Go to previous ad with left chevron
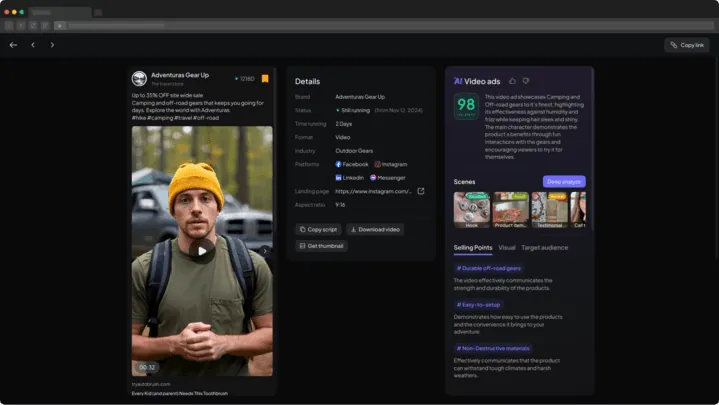The image size is (719, 405). pyautogui.click(x=33, y=45)
